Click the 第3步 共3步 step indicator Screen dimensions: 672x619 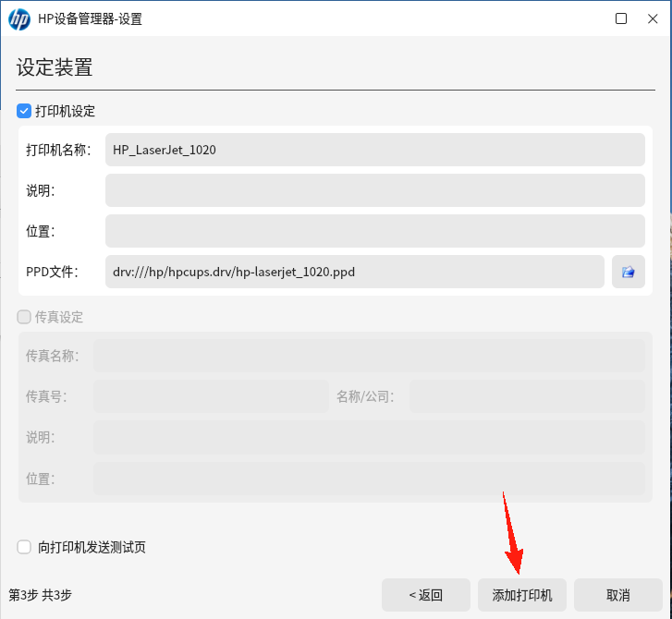41,595
